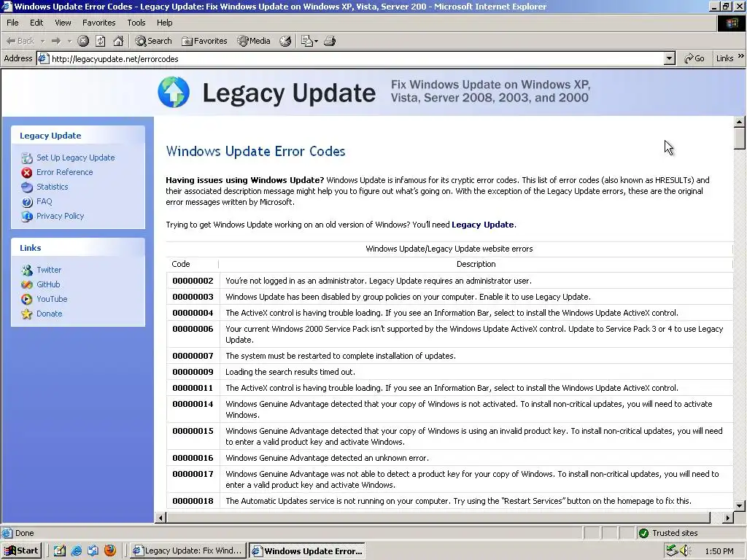Open the Privacy Policy link
The height and width of the screenshot is (560, 747).
pos(60,216)
